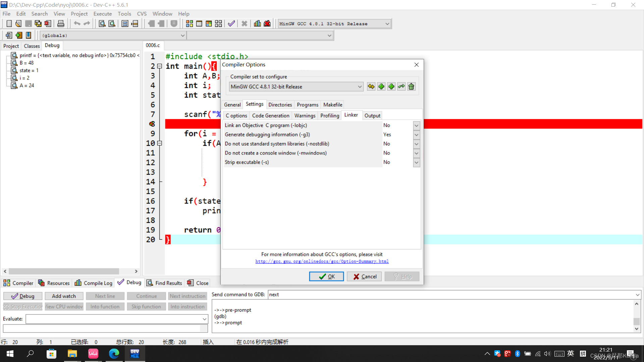Switch to the Code Generation tab
This screenshot has height=362, width=644.
(x=270, y=115)
